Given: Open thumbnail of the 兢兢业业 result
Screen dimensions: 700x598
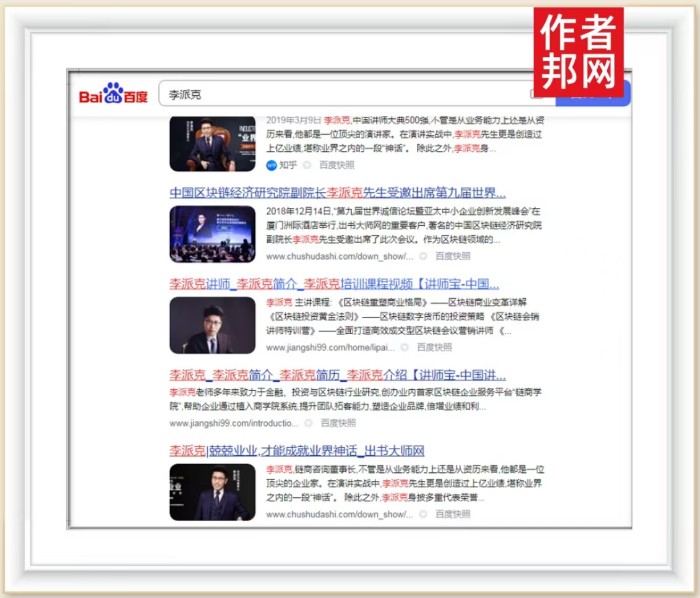Looking at the screenshot, I should pos(212,491).
